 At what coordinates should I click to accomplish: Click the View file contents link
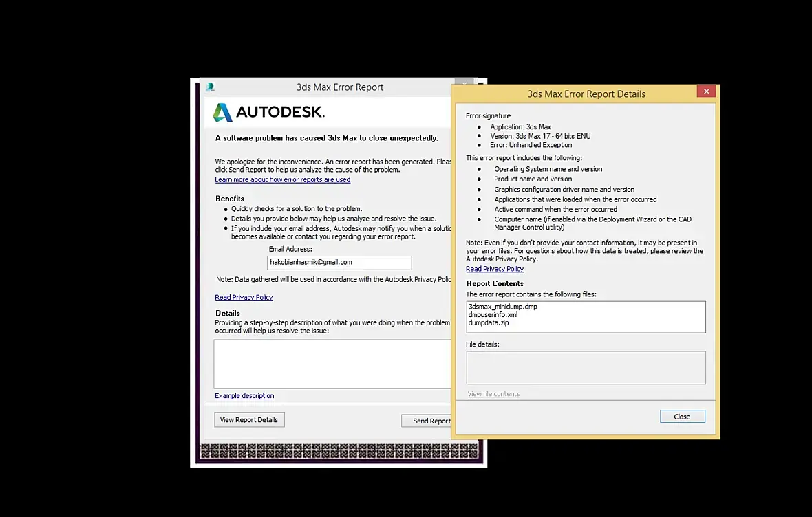tap(493, 394)
